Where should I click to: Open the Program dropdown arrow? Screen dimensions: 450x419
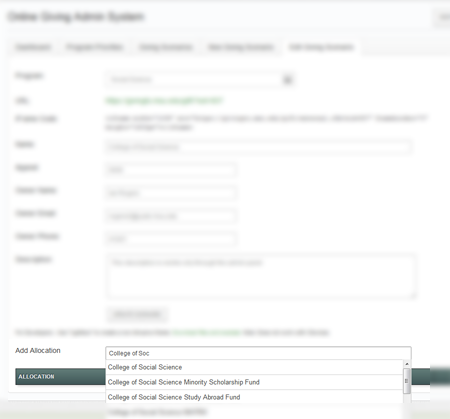[x=288, y=80]
